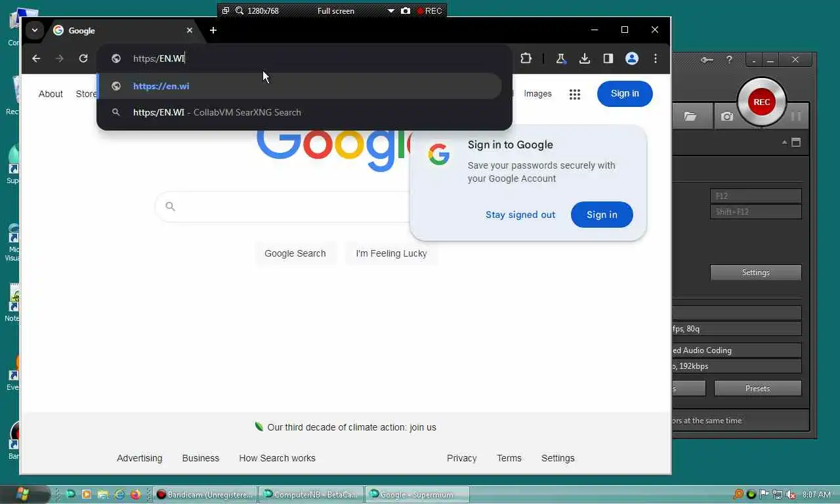The height and width of the screenshot is (504, 840).
Task: Click Sign in inside the Google popup
Action: pos(602,215)
